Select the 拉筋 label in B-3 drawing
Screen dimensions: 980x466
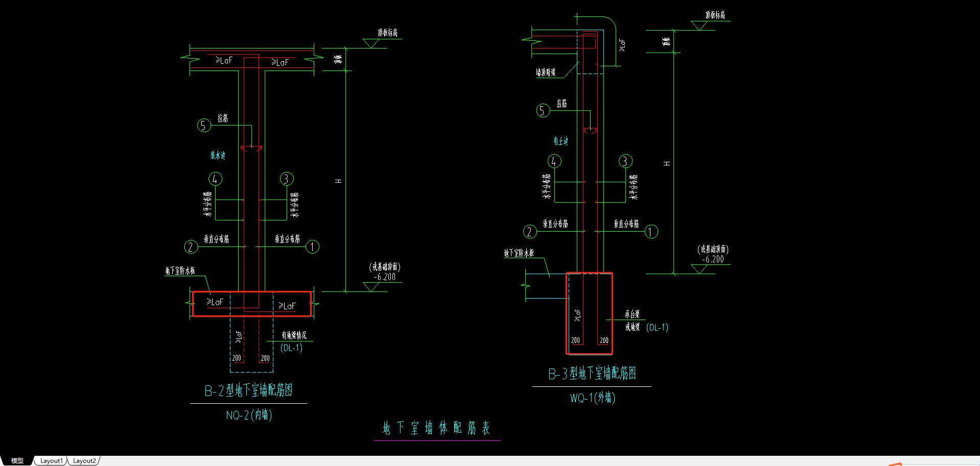point(562,104)
